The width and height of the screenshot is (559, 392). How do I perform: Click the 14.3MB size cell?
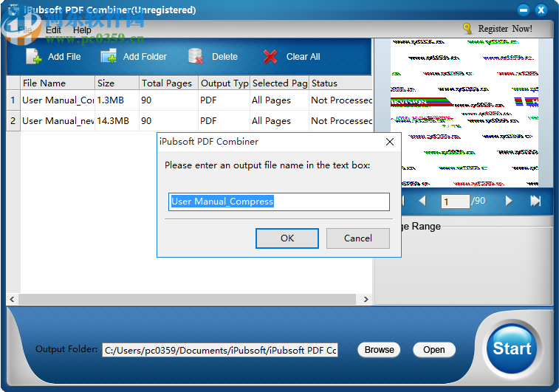[117, 121]
